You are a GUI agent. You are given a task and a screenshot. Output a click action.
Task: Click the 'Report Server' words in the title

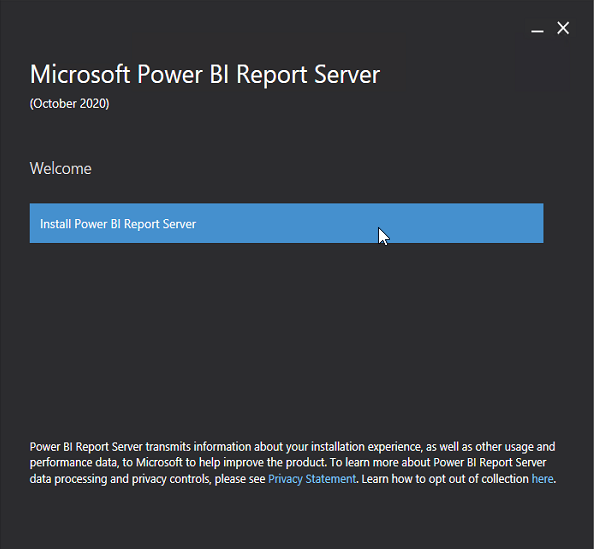pos(308,75)
